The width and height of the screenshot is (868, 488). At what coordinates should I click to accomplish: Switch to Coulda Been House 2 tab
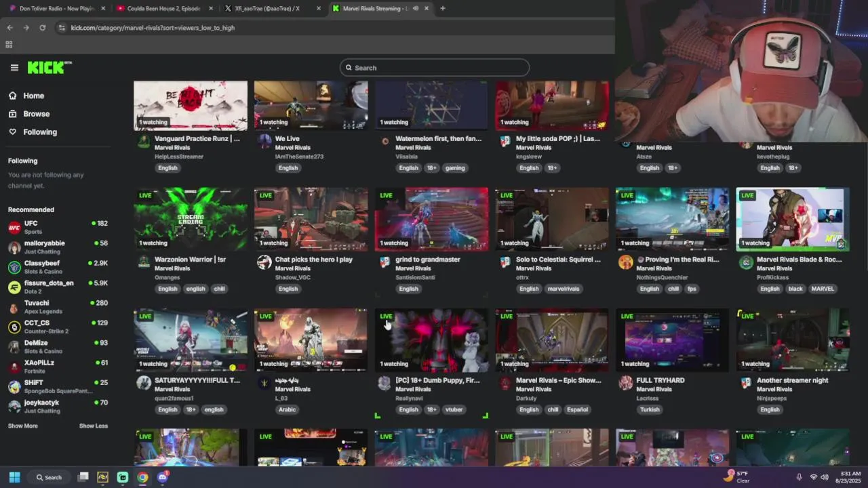point(163,8)
